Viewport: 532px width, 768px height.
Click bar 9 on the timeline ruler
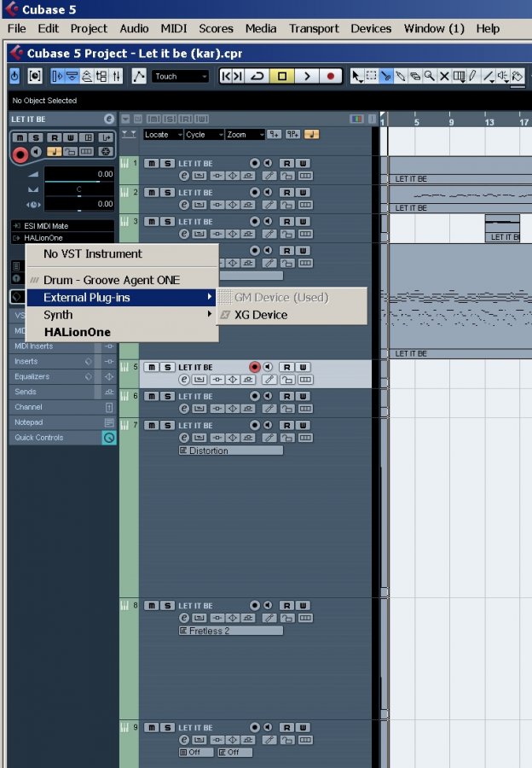click(x=451, y=121)
